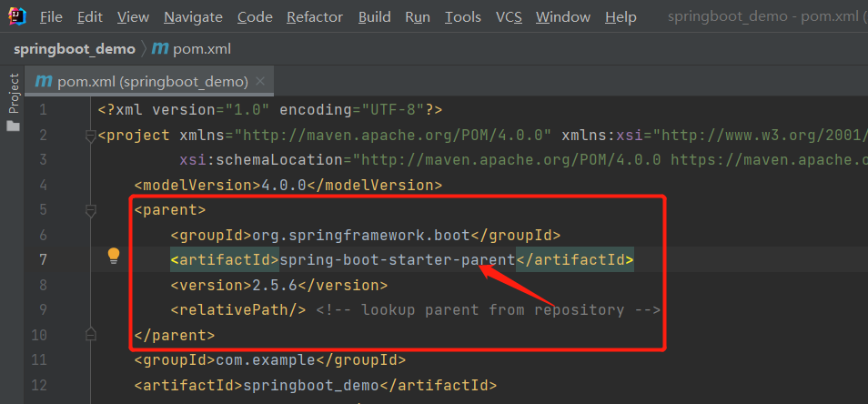The image size is (868, 404).
Task: Click the closing parent tag on line 10
Action: 175,336
